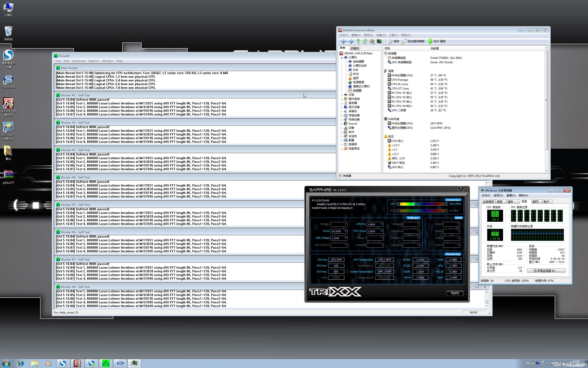Open the AIDA64 system monitor graph icon
The height and width of the screenshot is (368, 588).
379,41
